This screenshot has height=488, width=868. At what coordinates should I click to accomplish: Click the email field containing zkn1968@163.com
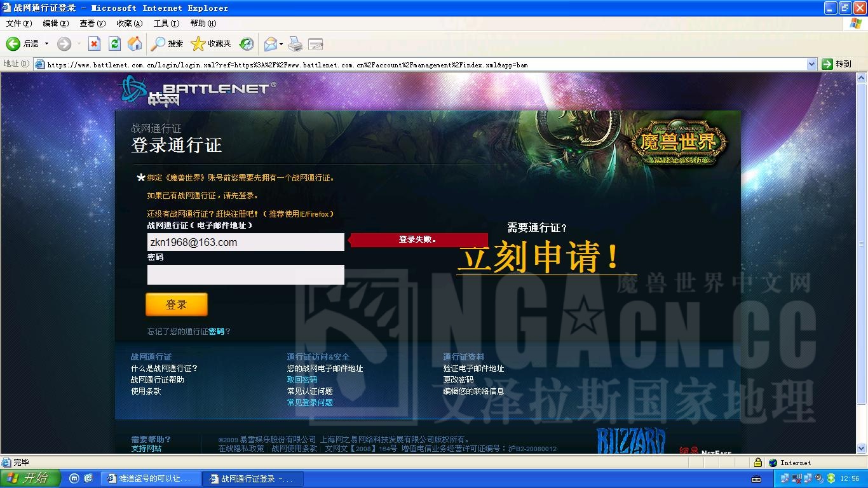pyautogui.click(x=246, y=242)
